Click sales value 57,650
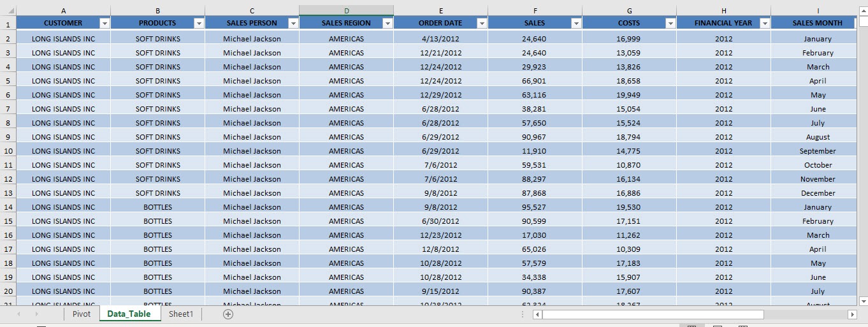This screenshot has width=868, height=327. (x=535, y=123)
